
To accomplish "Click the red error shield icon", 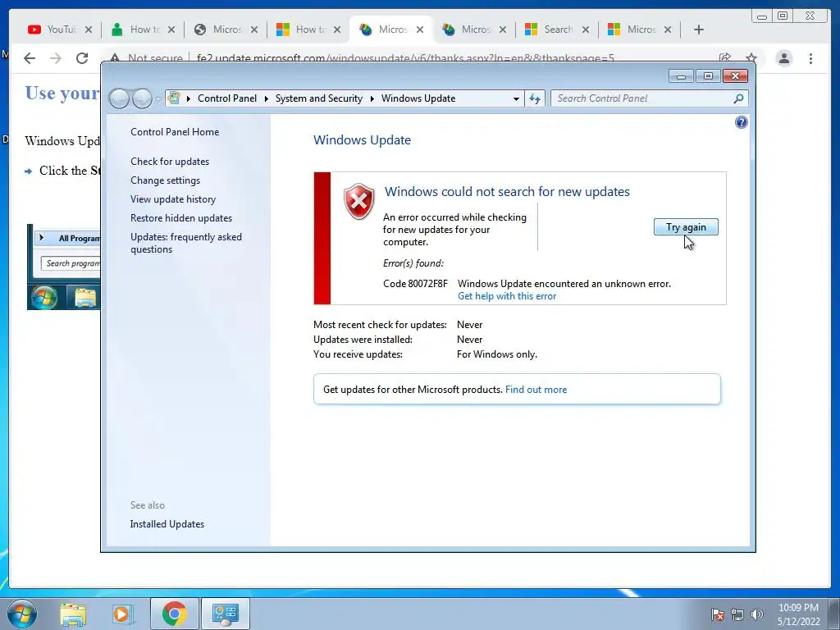I will 359,202.
